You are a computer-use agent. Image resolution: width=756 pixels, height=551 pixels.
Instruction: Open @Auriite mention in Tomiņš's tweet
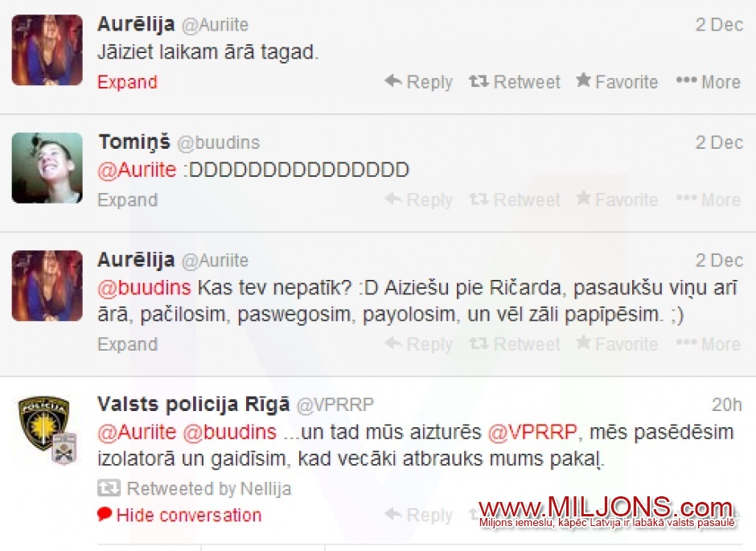coord(137,170)
